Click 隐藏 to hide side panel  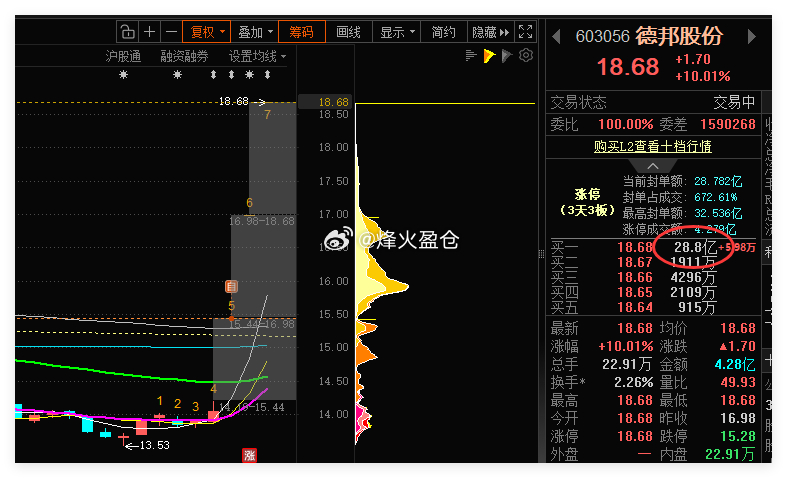[490, 32]
